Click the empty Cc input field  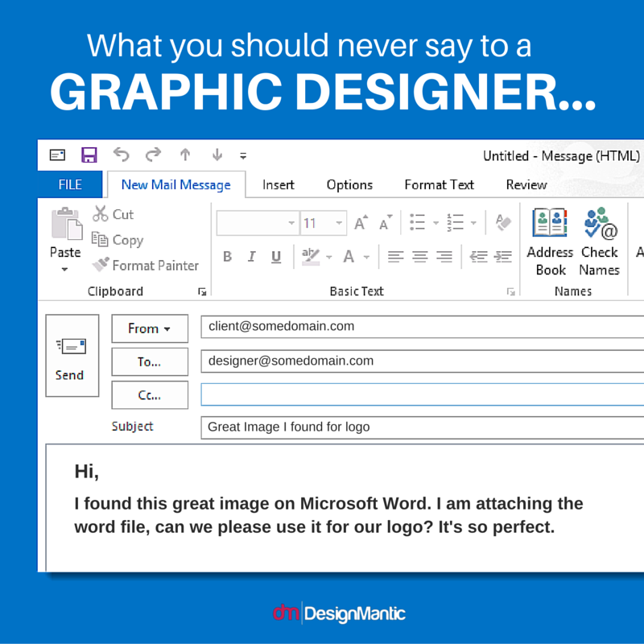pyautogui.click(x=422, y=394)
